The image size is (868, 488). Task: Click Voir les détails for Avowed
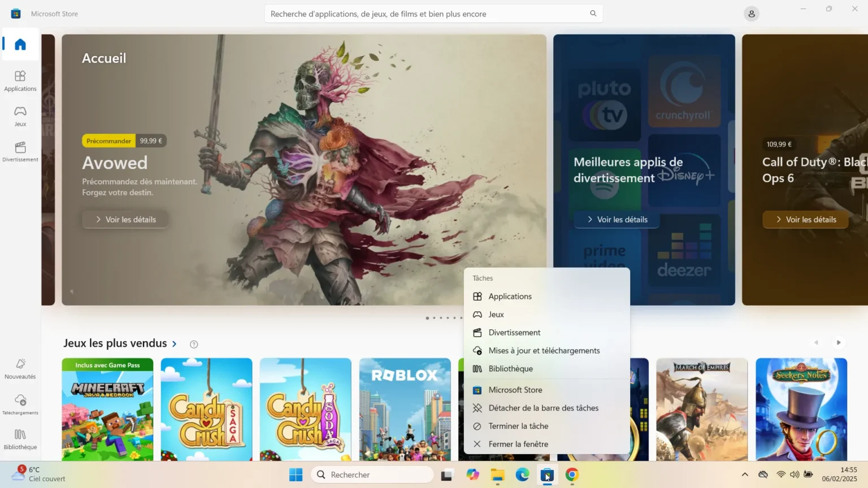point(125,220)
